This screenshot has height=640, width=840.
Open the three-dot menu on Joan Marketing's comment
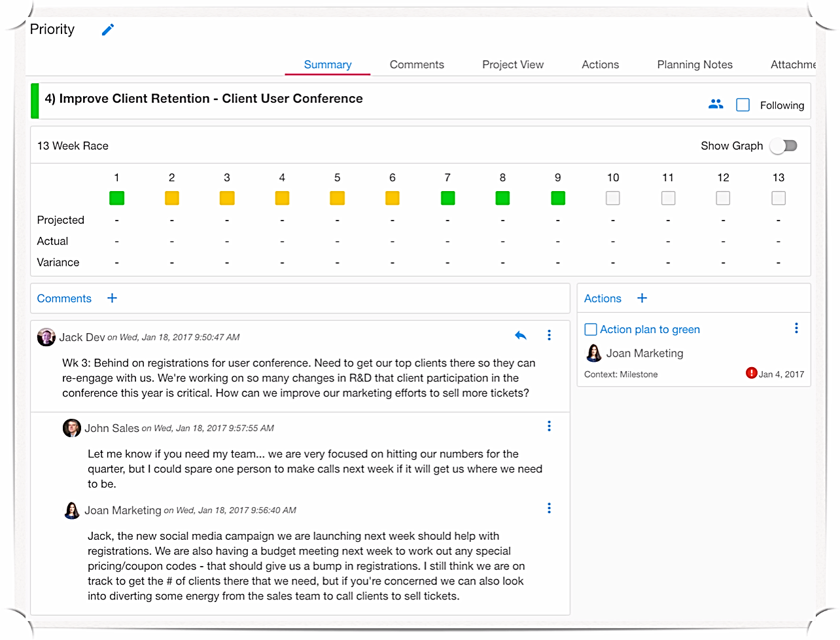(x=549, y=508)
